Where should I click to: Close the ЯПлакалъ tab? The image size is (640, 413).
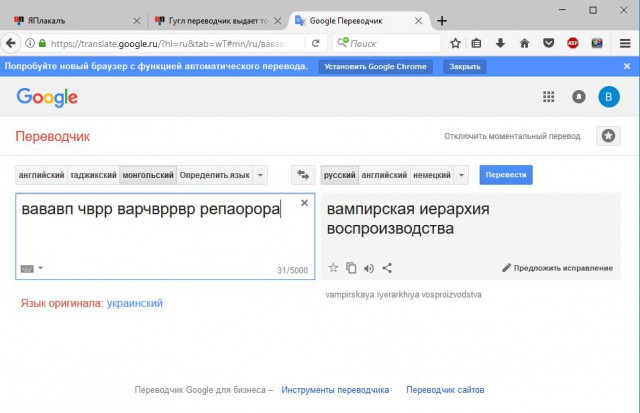coord(137,21)
